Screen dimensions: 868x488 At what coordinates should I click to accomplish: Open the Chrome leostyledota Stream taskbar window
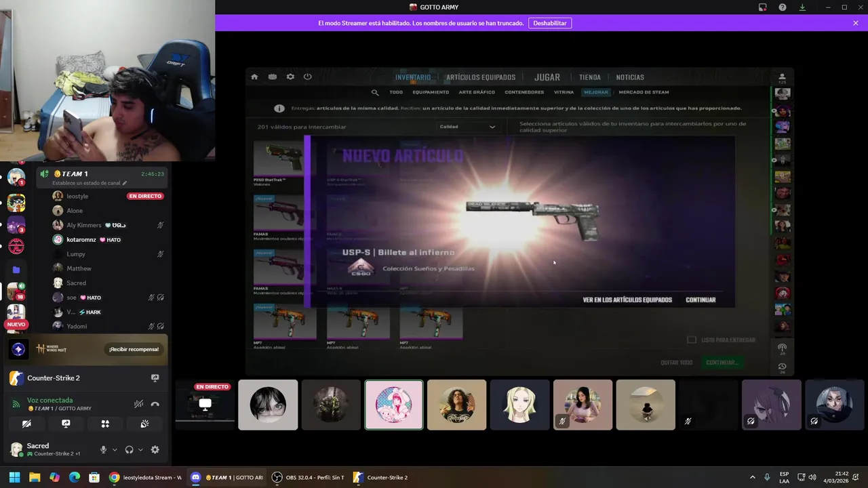pyautogui.click(x=145, y=477)
